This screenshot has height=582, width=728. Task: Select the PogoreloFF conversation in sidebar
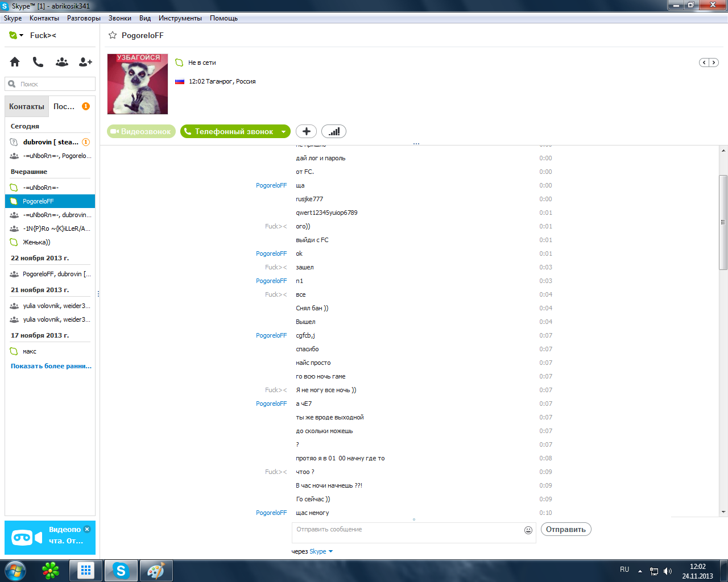[x=50, y=201]
